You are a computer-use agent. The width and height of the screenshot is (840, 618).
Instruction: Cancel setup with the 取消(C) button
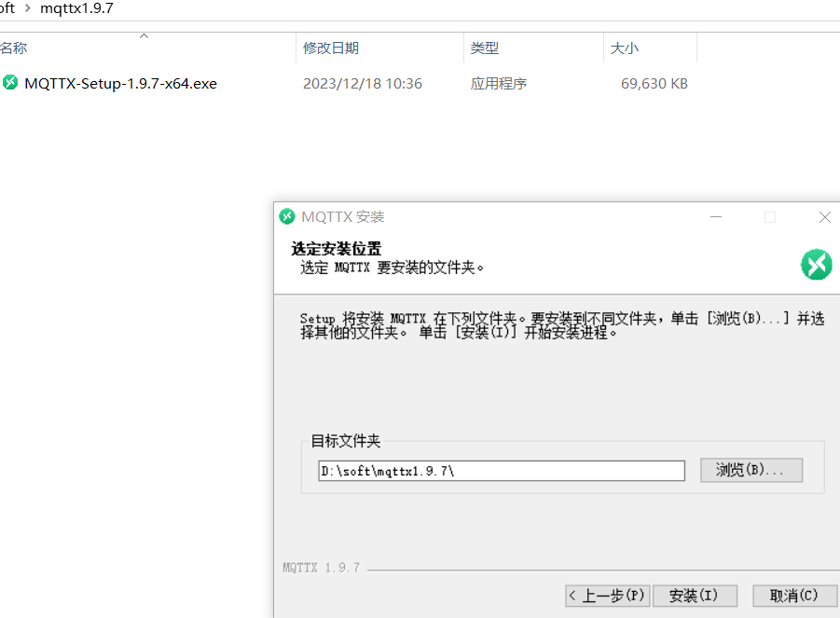point(794,596)
